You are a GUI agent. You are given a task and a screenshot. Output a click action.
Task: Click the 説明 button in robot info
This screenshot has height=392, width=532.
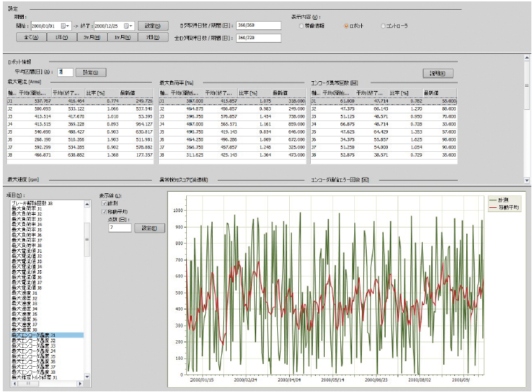438,73
